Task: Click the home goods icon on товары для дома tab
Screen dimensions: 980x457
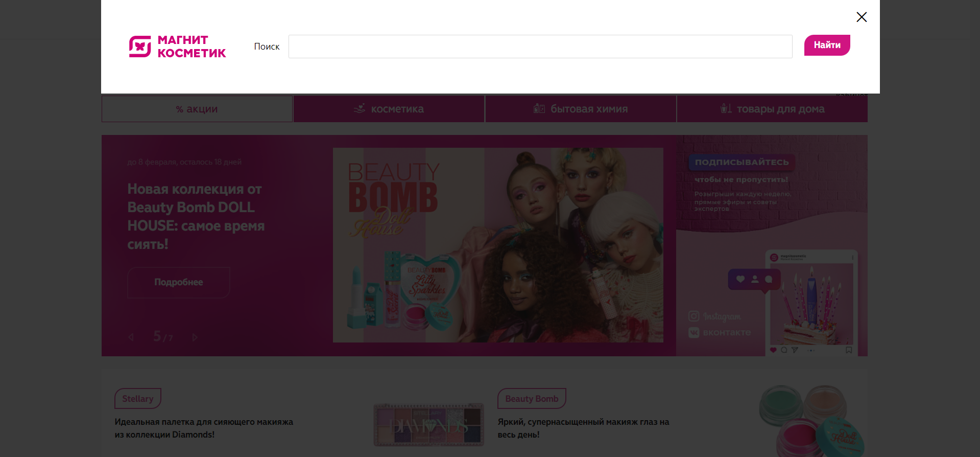Action: coord(726,108)
